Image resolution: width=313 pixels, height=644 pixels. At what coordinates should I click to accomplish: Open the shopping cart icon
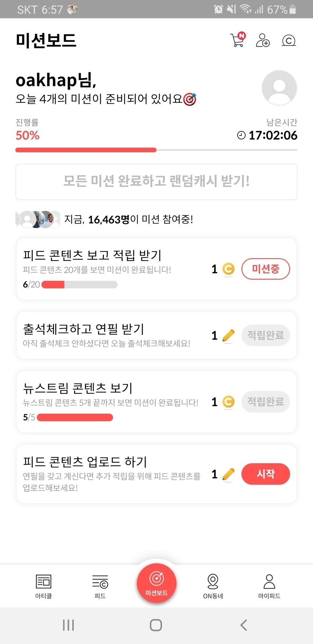pyautogui.click(x=238, y=40)
